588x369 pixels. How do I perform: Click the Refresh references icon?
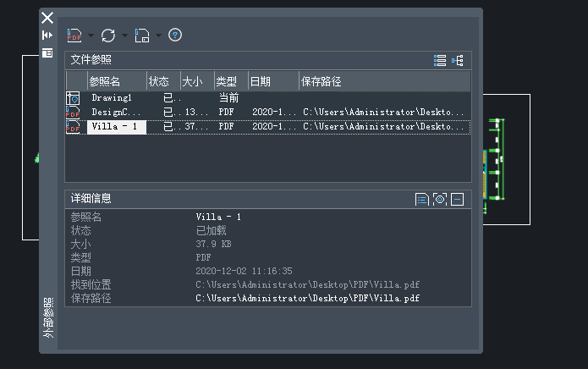click(108, 36)
